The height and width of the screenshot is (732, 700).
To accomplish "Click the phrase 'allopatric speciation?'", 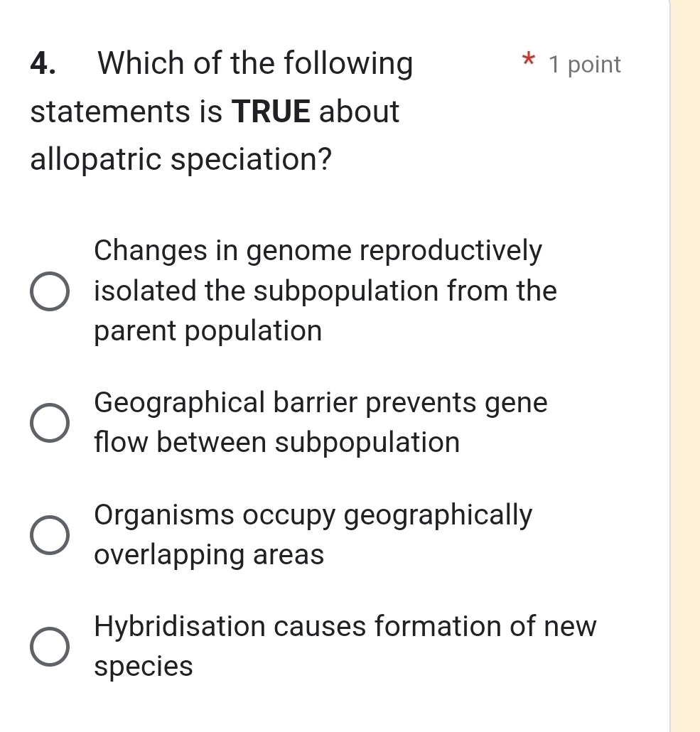I will [180, 159].
